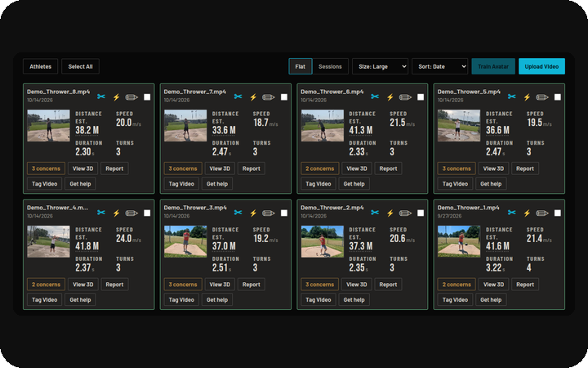This screenshot has width=588, height=368.
Task: Click scissors trim icon on Demo_Thrower_2.mp4 card
Action: 375,213
